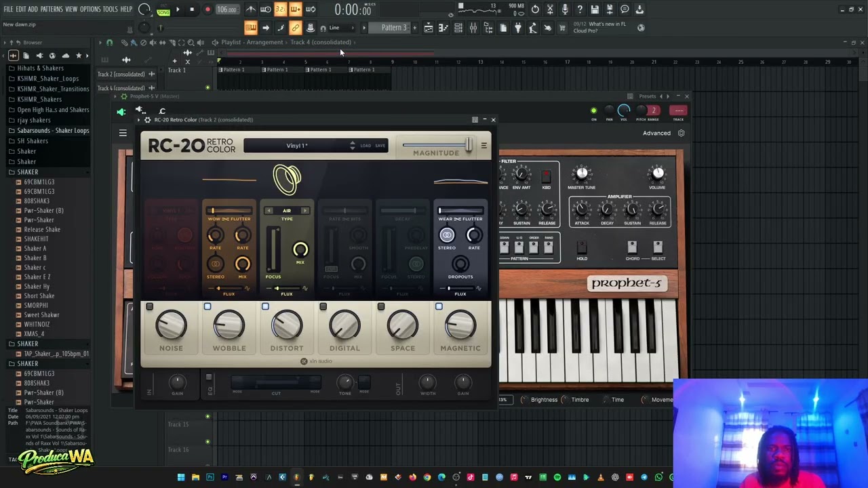Viewport: 868px width, 488px height.
Task: Open the EDIT menu
Action: coord(21,9)
